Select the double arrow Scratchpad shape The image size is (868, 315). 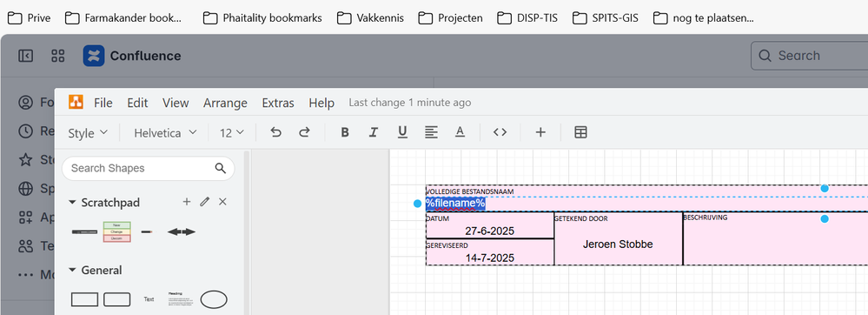[x=182, y=231]
